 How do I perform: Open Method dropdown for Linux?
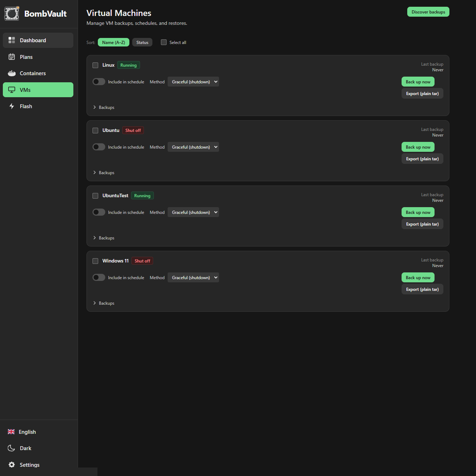[193, 82]
